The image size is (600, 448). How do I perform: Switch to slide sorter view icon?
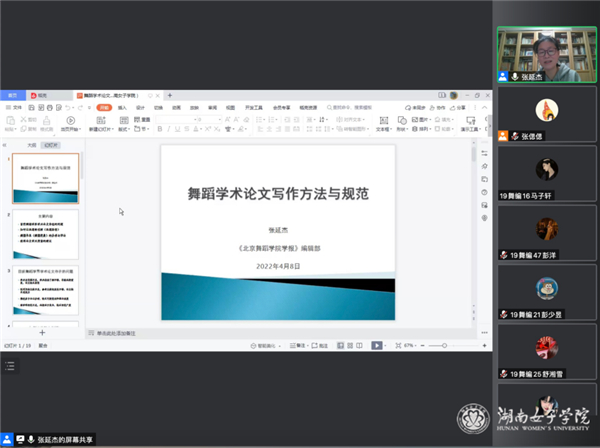click(350, 345)
